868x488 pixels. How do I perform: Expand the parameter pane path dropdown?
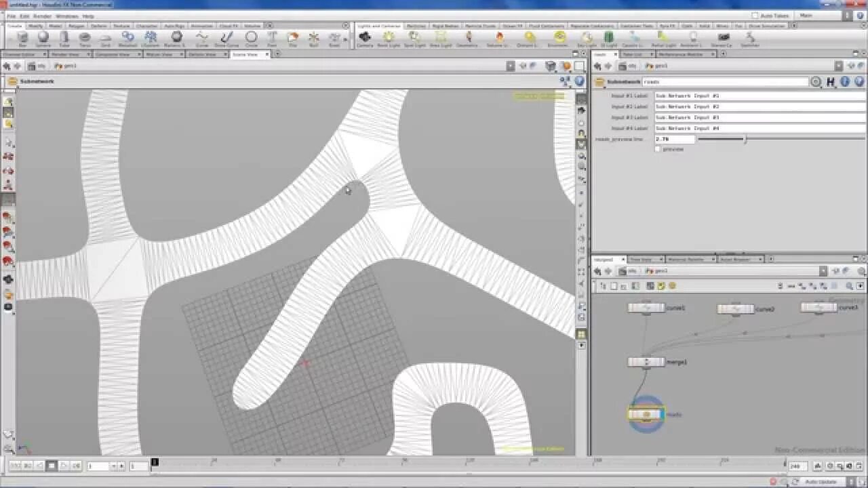[x=839, y=66]
